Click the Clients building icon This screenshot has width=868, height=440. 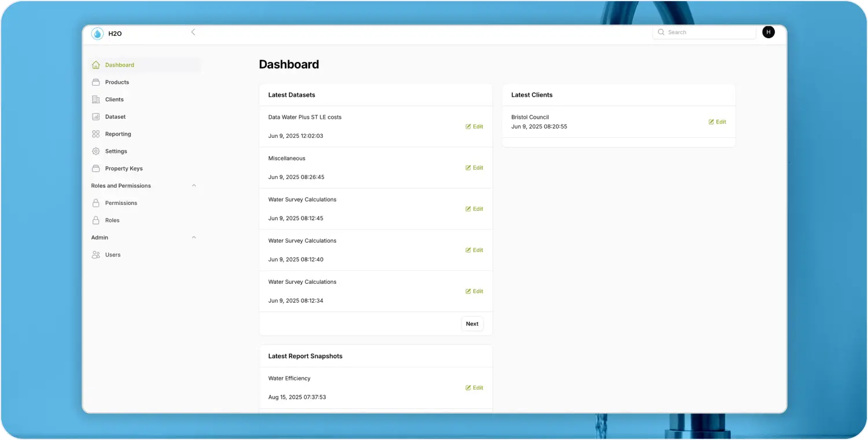96,100
